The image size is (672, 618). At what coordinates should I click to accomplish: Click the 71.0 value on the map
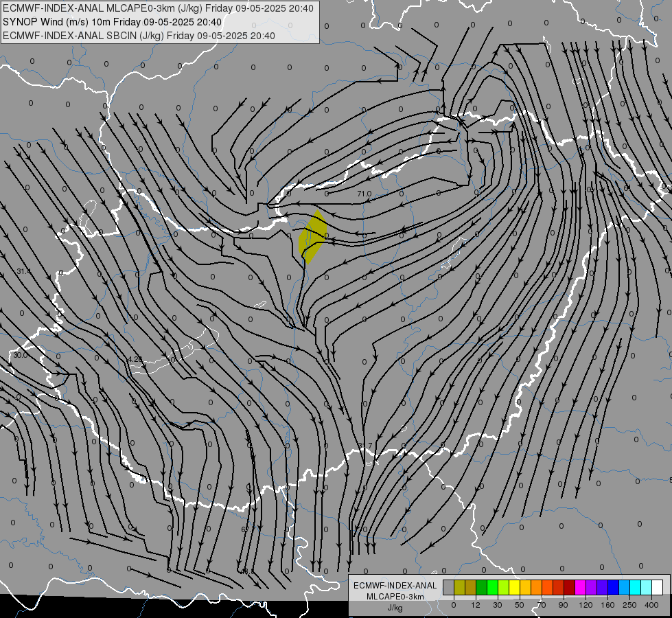coord(364,194)
